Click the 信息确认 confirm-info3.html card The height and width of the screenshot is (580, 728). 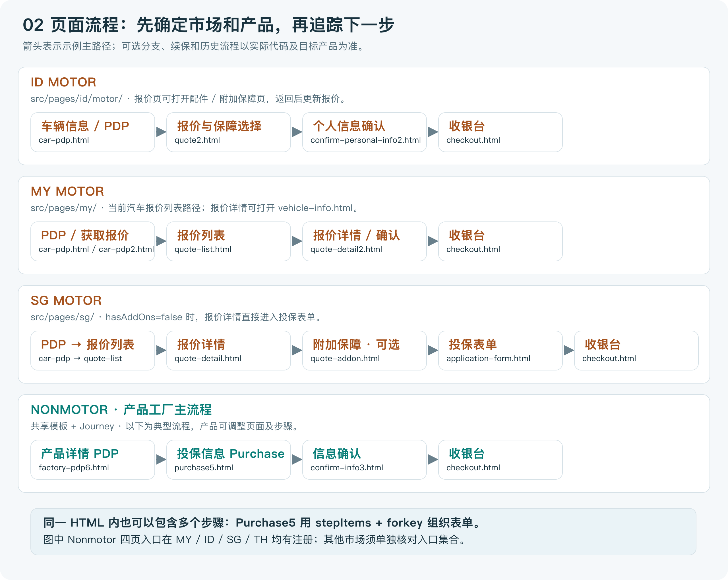(x=364, y=459)
